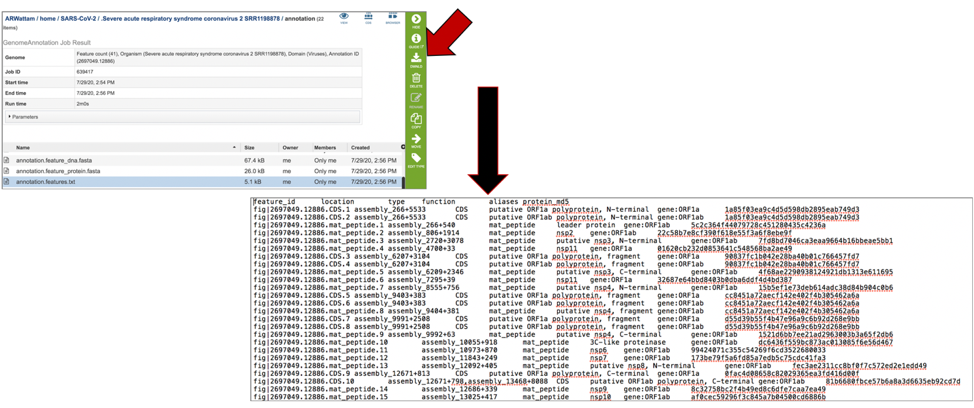
Task: Click the Download icon in green bar
Action: pos(416,60)
